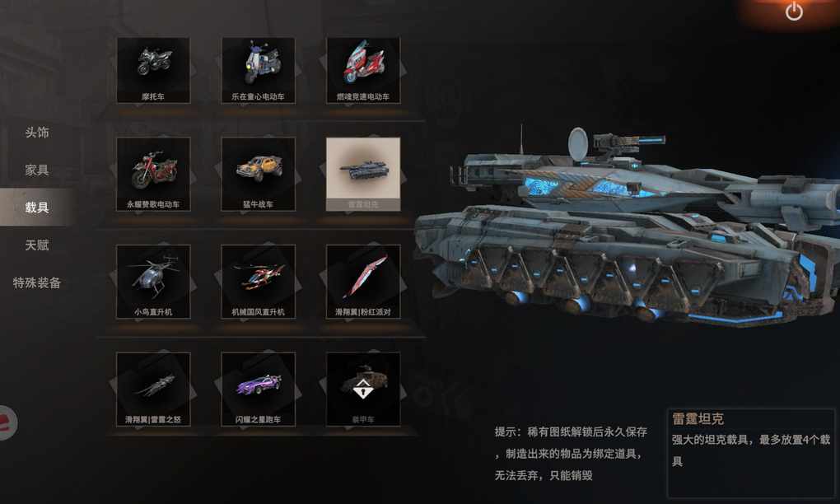Click the locked 装甲车 armored vehicle
The image size is (840, 504).
pos(363,390)
